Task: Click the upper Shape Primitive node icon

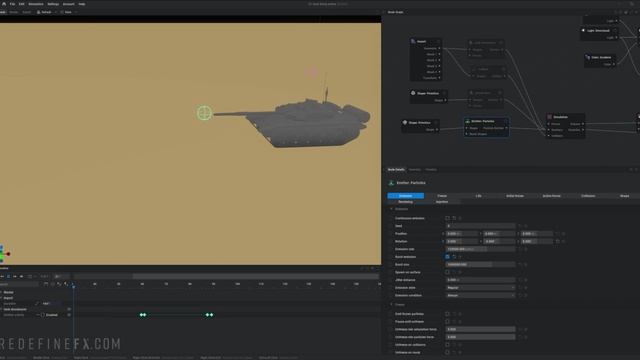Action: tap(413, 93)
